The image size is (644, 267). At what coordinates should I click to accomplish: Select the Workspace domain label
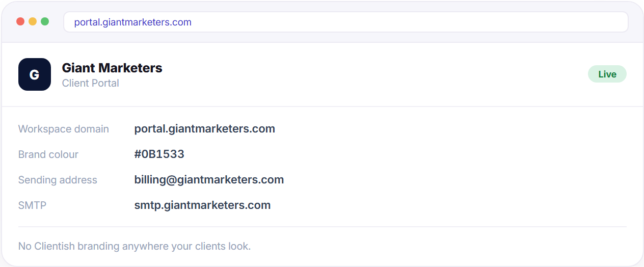[x=64, y=129]
